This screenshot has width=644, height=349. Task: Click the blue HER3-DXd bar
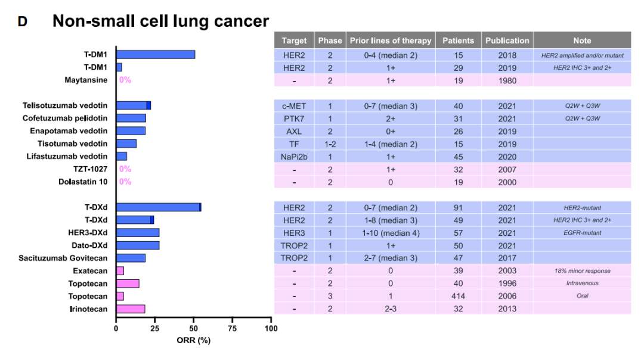pyautogui.click(x=137, y=232)
